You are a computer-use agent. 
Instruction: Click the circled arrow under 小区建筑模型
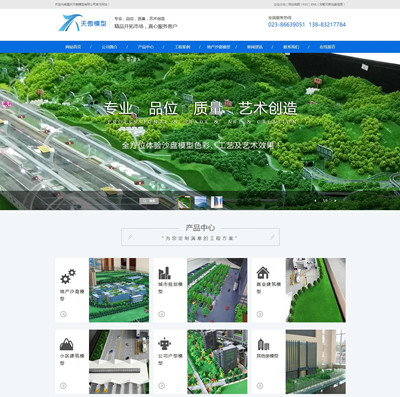(63, 386)
